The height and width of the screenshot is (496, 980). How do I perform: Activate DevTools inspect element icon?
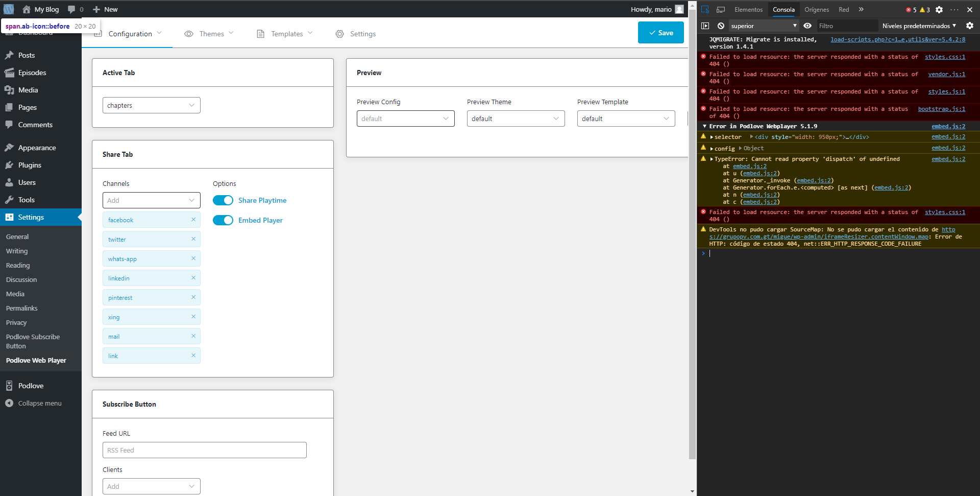[705, 9]
